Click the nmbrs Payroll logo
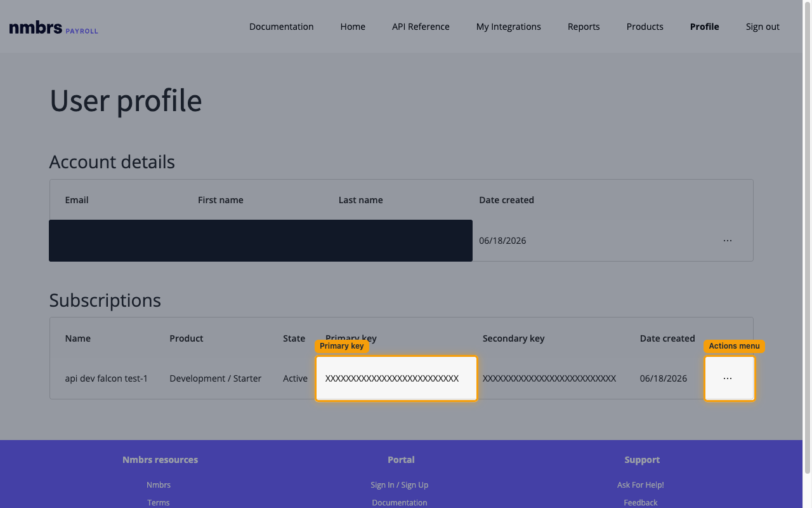The height and width of the screenshot is (508, 812). click(53, 28)
